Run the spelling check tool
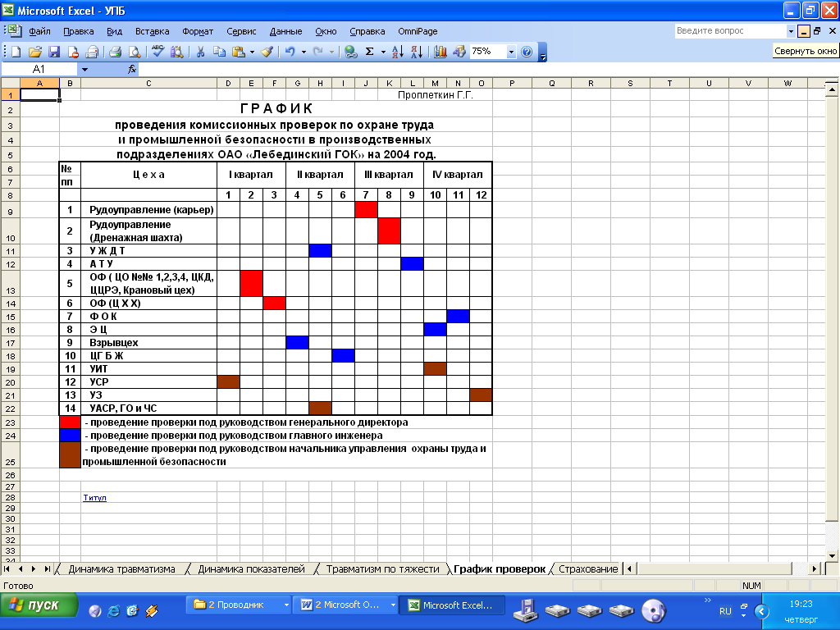Viewport: 840px width, 630px height. point(158,51)
